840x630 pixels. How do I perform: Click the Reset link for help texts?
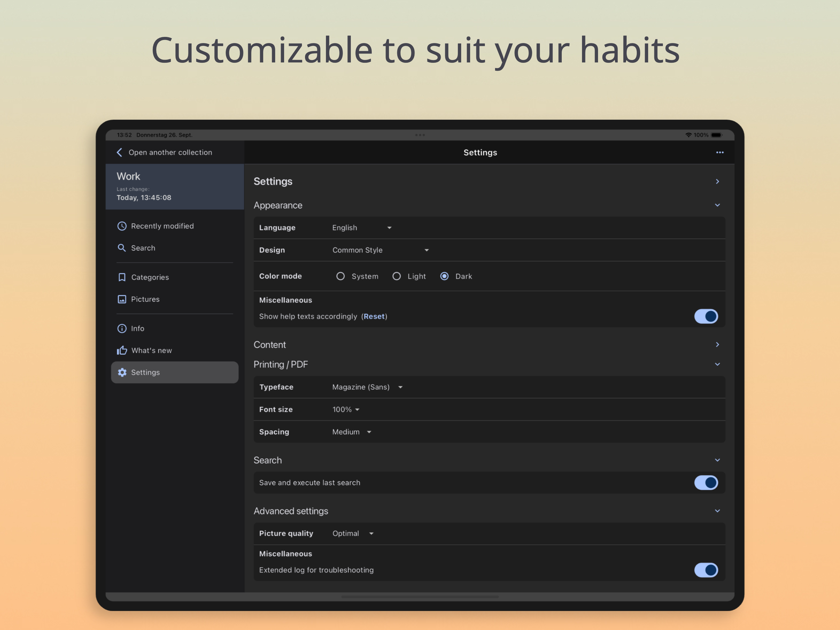pyautogui.click(x=374, y=316)
